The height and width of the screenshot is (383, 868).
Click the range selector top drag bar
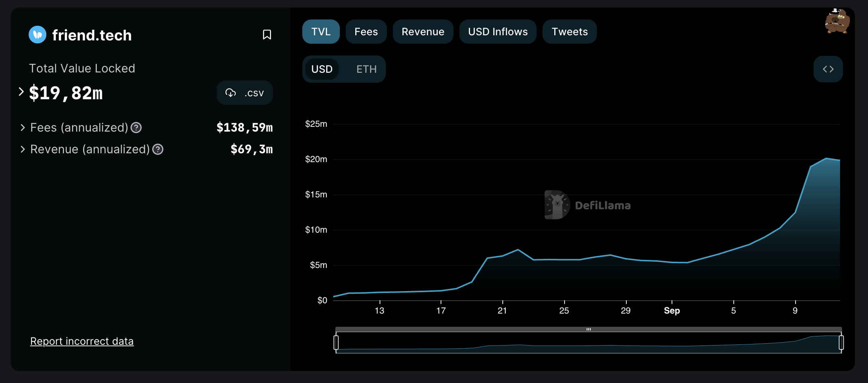click(x=588, y=329)
